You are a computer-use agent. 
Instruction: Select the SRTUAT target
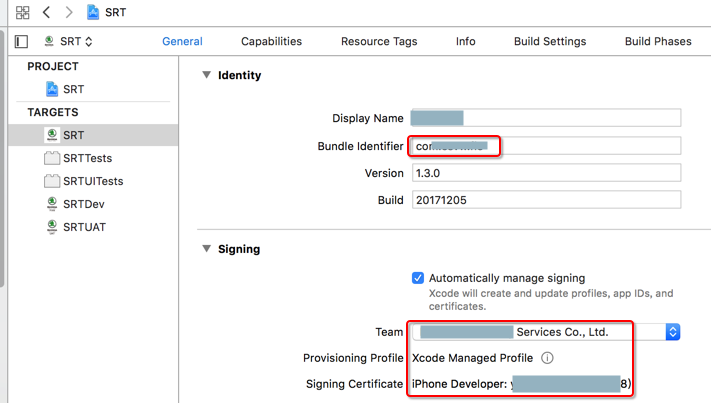click(x=84, y=227)
